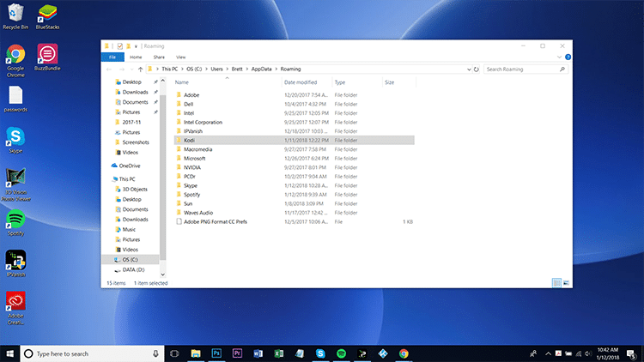Open the BlueStacks desktop shortcut
The width and height of the screenshot is (644, 362).
pos(47,16)
